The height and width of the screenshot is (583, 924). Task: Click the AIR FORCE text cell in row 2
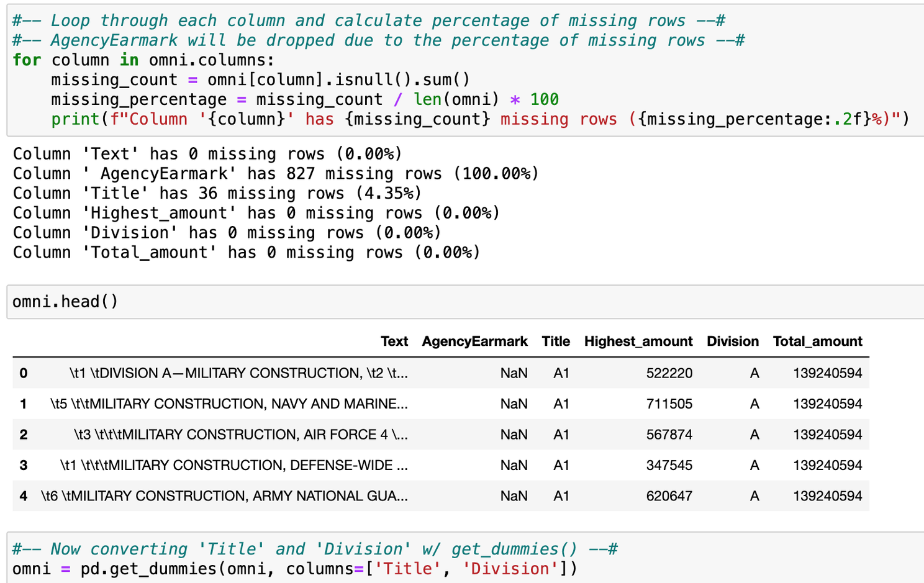point(241,435)
